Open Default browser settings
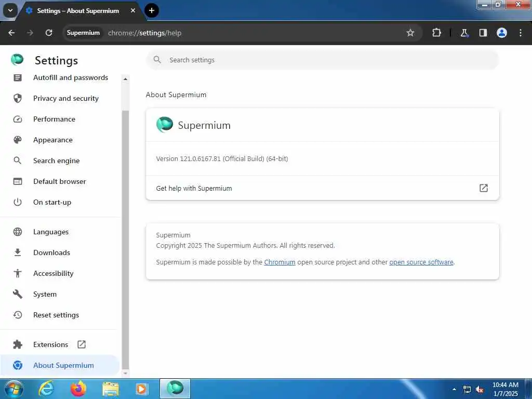532x399 pixels. [60, 181]
